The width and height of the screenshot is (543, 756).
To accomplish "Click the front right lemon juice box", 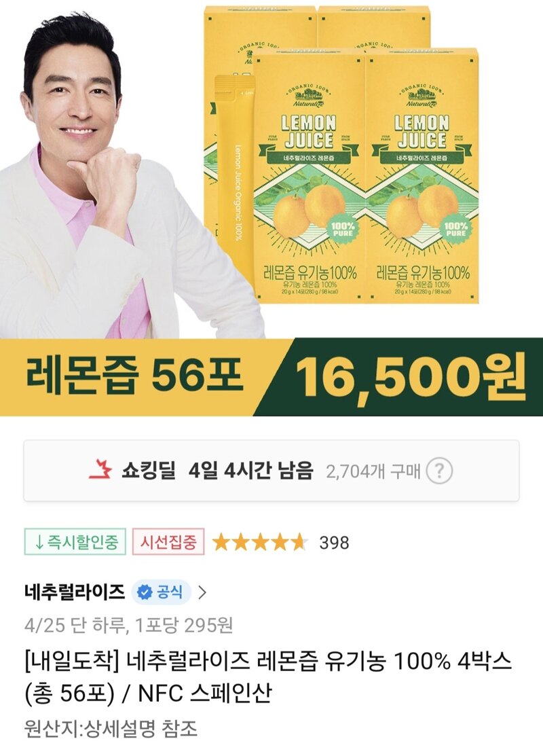I will 423,177.
